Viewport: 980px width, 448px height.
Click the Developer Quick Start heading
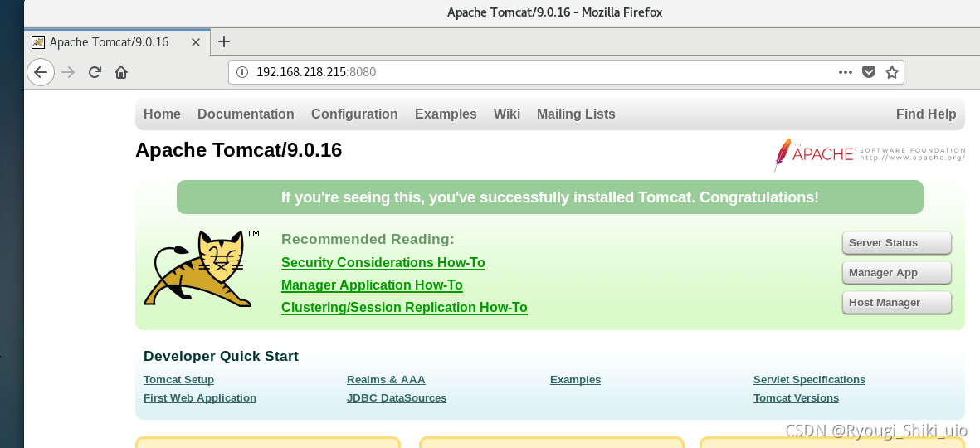(x=222, y=356)
